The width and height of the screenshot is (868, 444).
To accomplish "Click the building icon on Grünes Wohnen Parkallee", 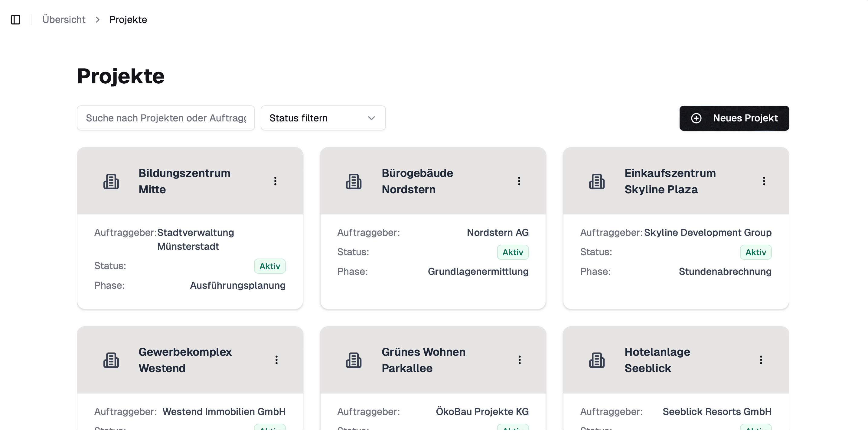I will point(354,360).
